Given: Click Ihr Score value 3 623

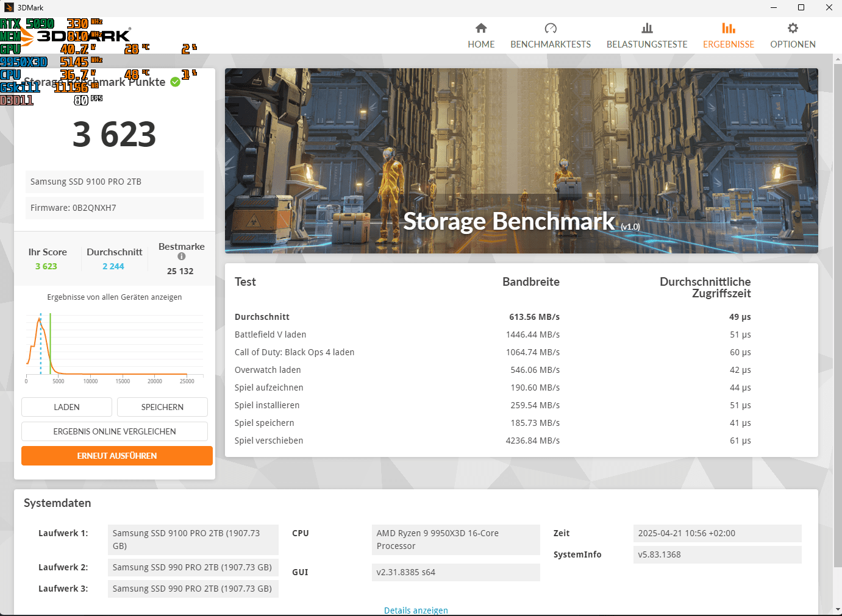Looking at the screenshot, I should point(46,266).
